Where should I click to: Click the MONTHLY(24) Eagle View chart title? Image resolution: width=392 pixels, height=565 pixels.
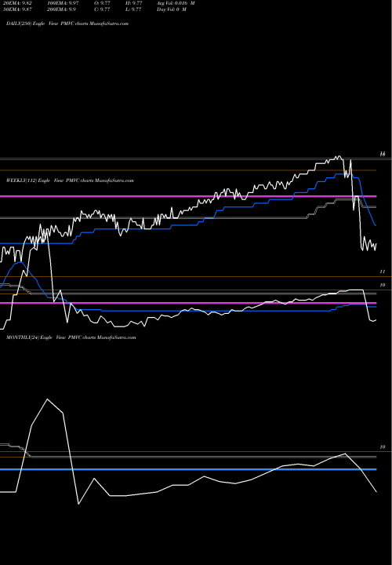(71, 337)
